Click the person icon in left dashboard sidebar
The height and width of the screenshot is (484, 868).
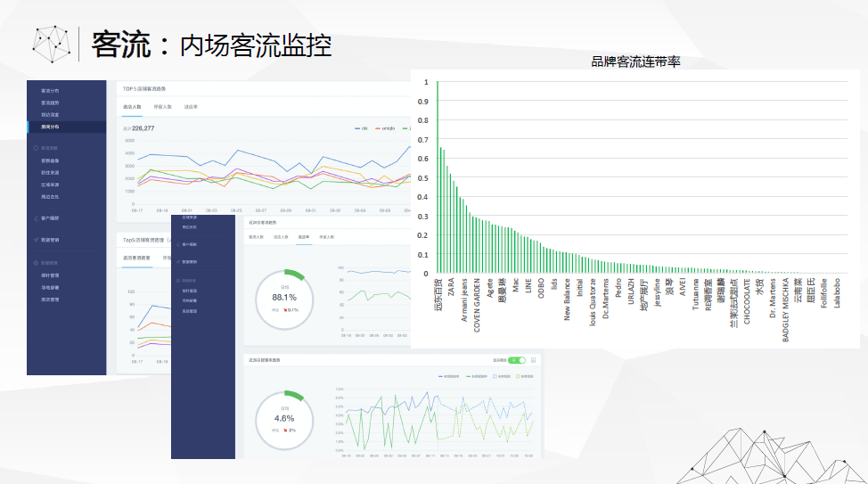coord(36,218)
